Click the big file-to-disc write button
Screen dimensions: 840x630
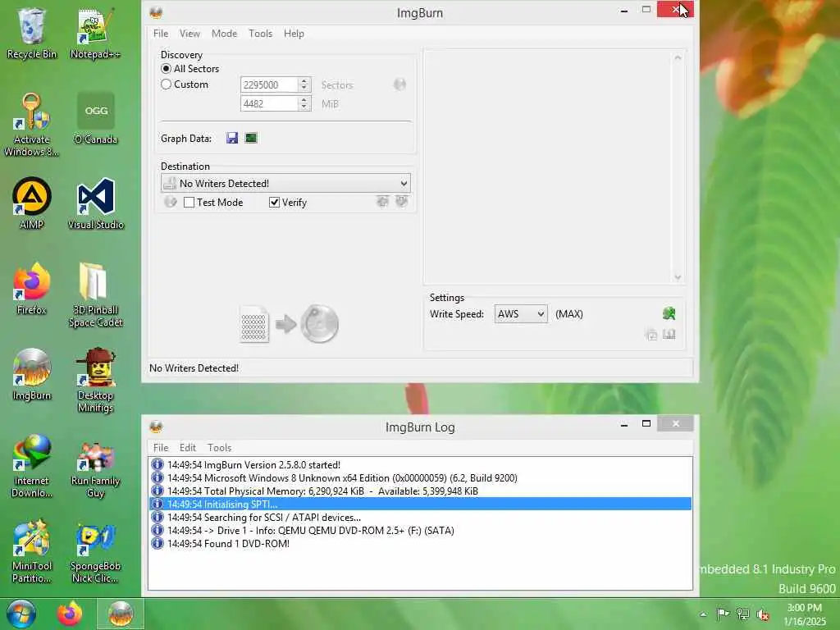[290, 324]
